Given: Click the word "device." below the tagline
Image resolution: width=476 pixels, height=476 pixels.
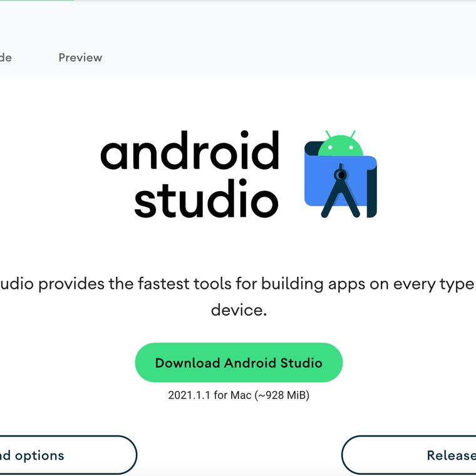Looking at the screenshot, I should (x=239, y=310).
